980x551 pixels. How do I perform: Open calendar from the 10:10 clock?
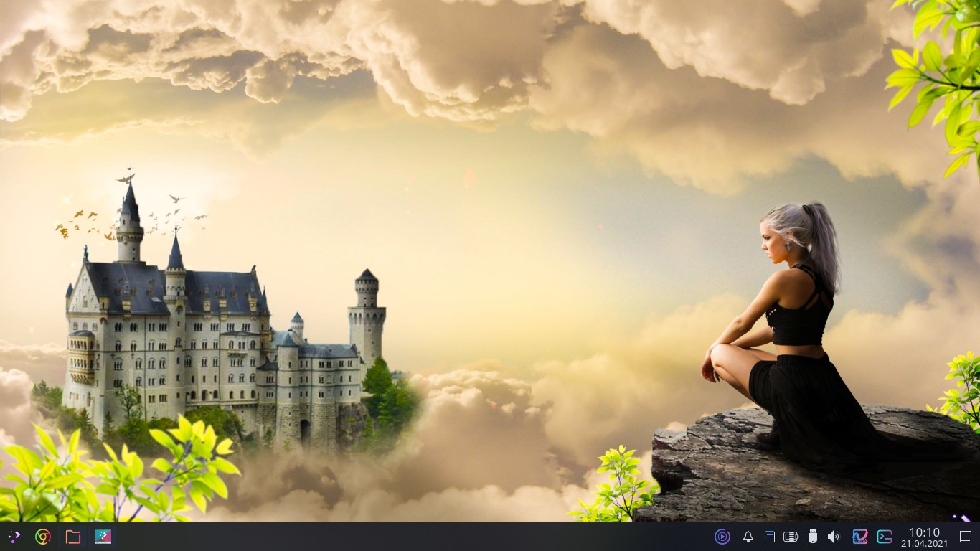pyautogui.click(x=924, y=537)
